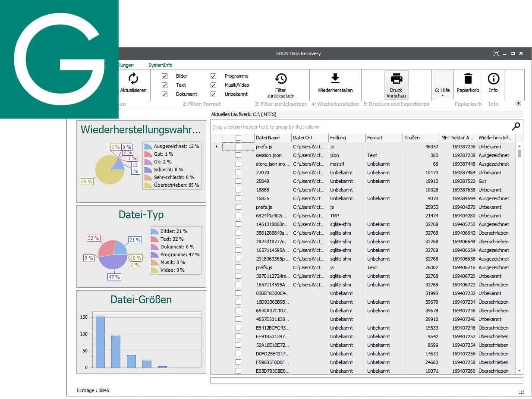The height and width of the screenshot is (399, 532).
Task: Click the Wiederherstellen download icon
Action: pyautogui.click(x=335, y=79)
